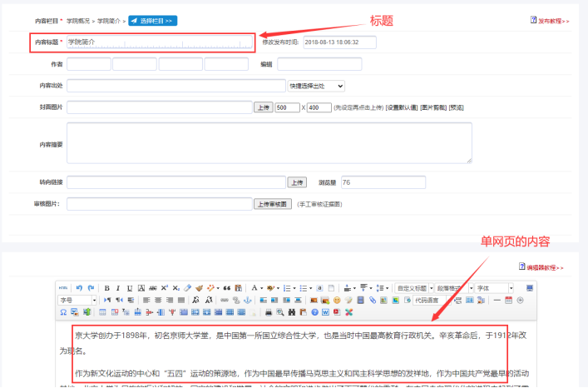
Task: Click the Print icon in editor toolbar
Action: click(269, 311)
